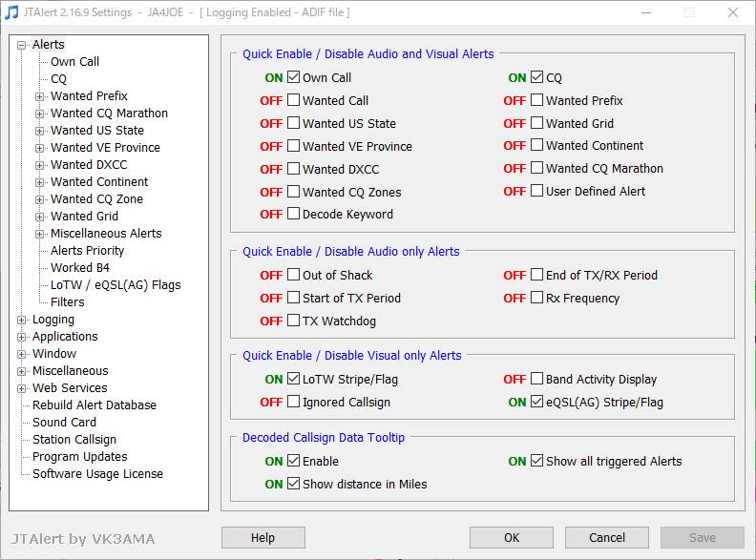Select LoTW / eQSL(AG) Flags item

115,285
